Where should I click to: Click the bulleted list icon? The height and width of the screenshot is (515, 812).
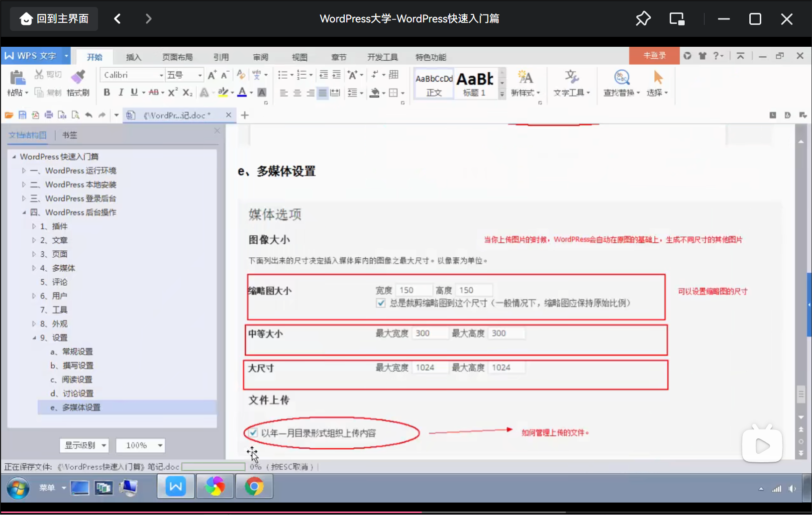click(283, 75)
